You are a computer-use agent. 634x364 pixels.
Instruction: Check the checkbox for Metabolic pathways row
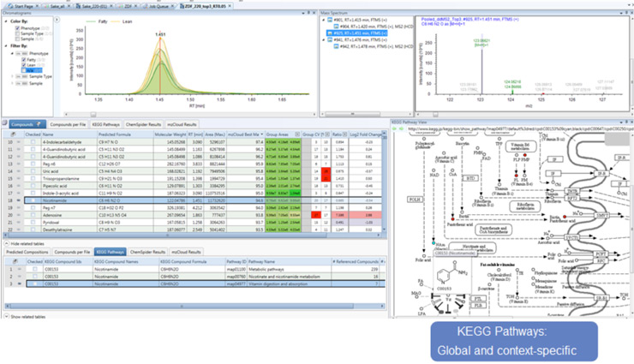coord(35,269)
